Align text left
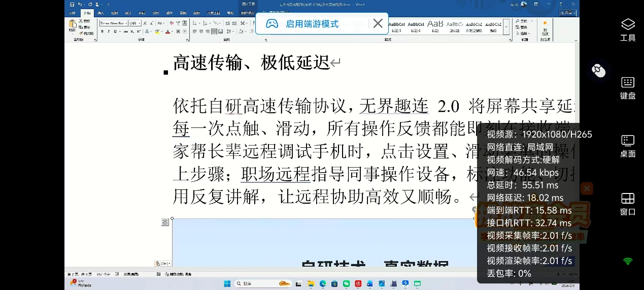Viewport: 644px width, 290px height. (x=195, y=31)
